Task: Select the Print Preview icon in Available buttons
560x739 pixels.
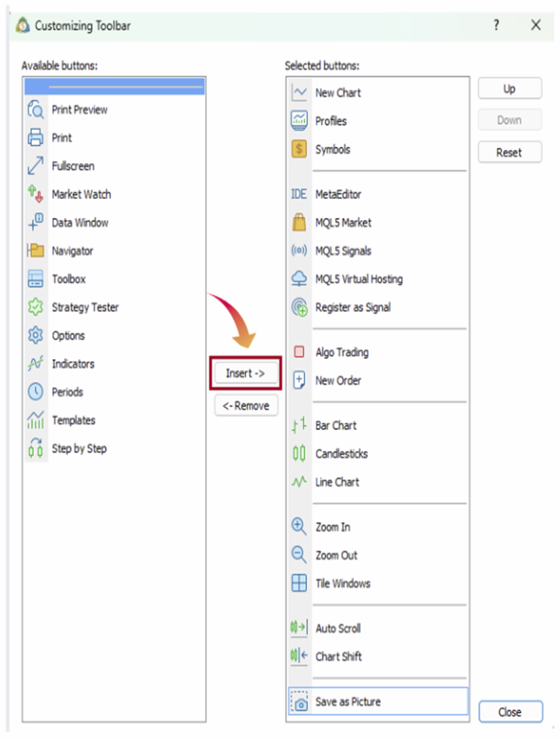Action: pos(36,110)
